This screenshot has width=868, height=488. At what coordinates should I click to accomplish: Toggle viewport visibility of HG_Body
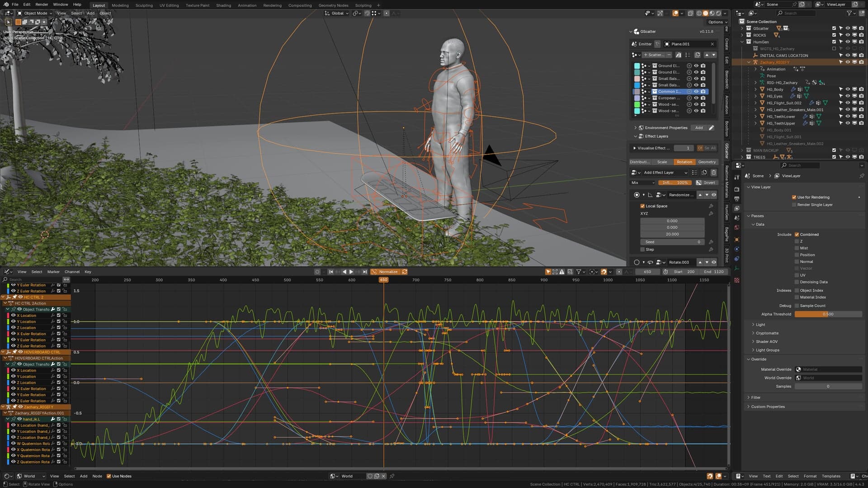click(848, 89)
